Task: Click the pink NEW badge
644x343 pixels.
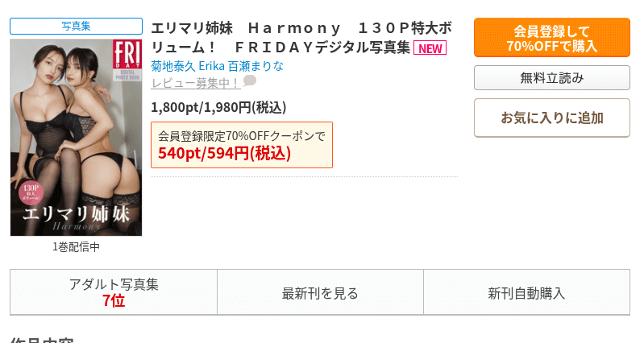Action: pyautogui.click(x=430, y=48)
